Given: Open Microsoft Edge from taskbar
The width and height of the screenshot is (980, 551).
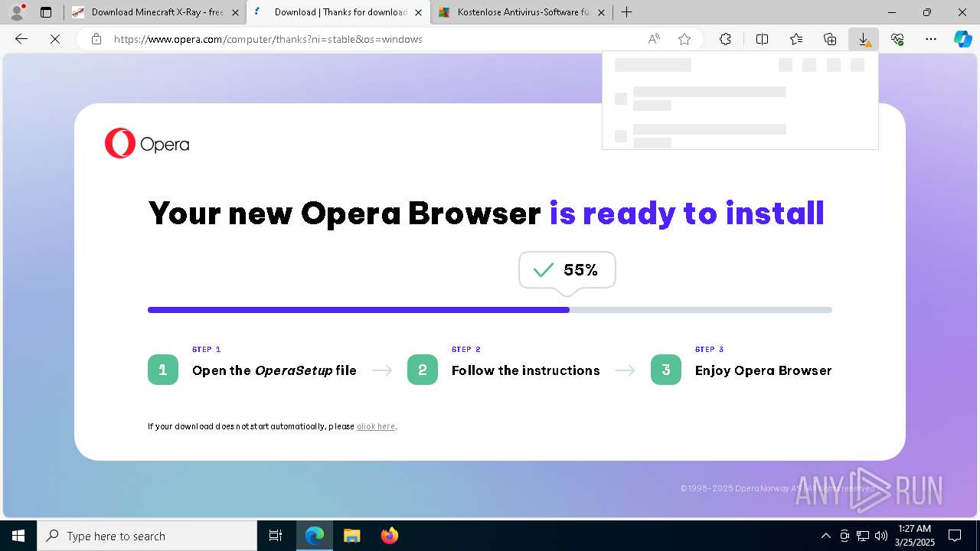Looking at the screenshot, I should click(x=315, y=536).
